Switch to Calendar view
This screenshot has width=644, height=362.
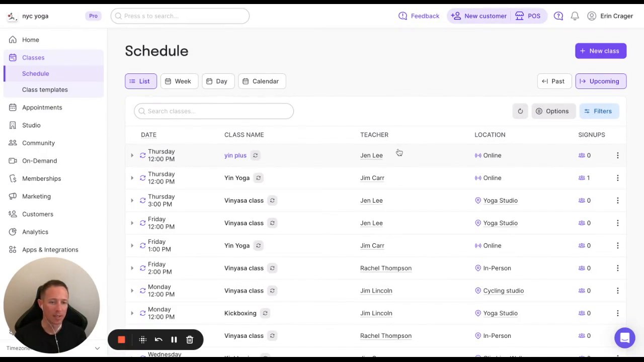(262, 81)
